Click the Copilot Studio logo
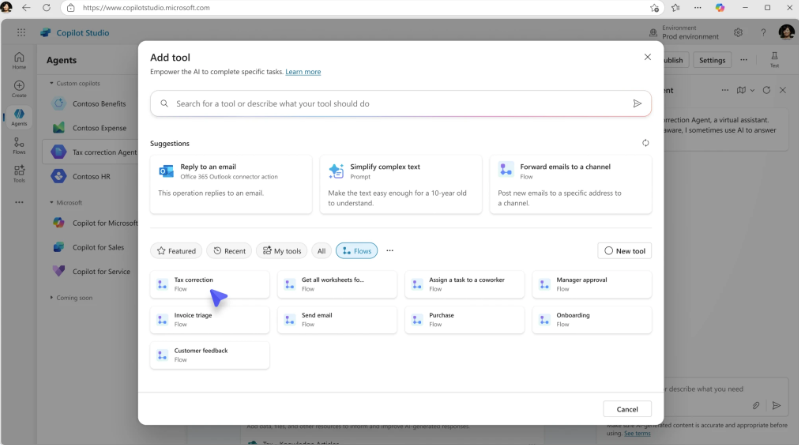This screenshot has width=799, height=445. coord(75,33)
